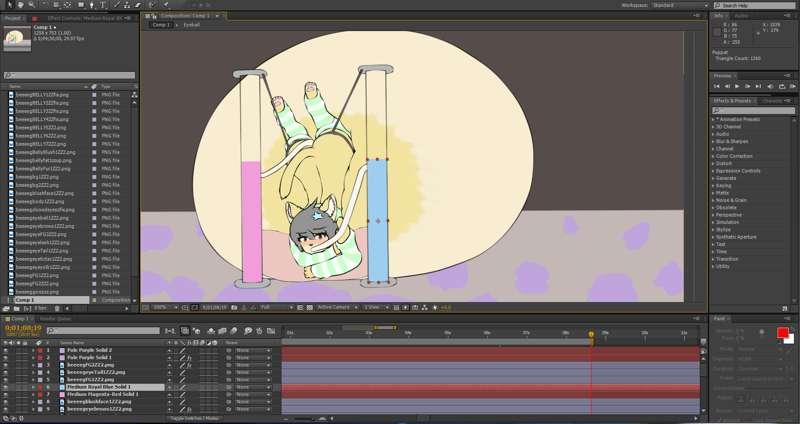Open the Workspace dropdown
Image resolution: width=800 pixels, height=424 pixels.
679,5
